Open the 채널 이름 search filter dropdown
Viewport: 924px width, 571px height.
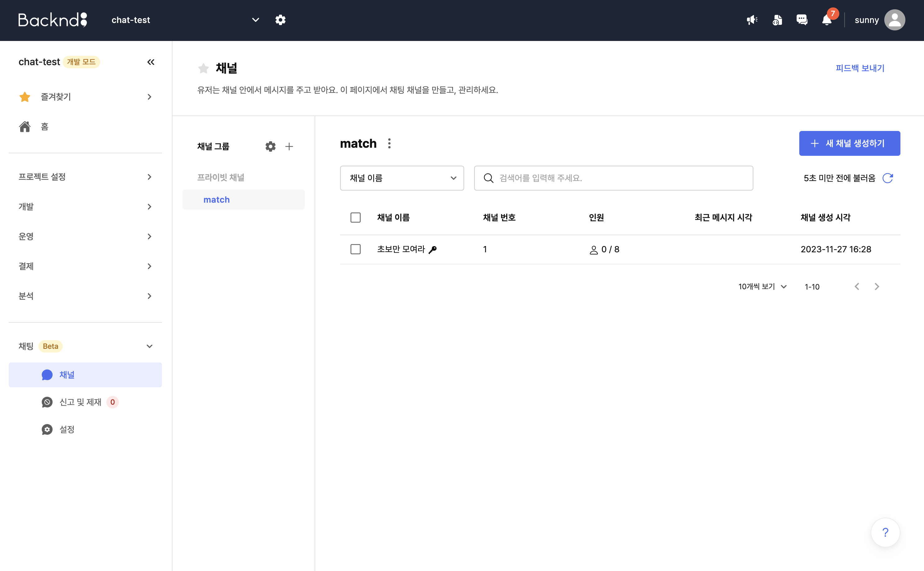(x=402, y=178)
